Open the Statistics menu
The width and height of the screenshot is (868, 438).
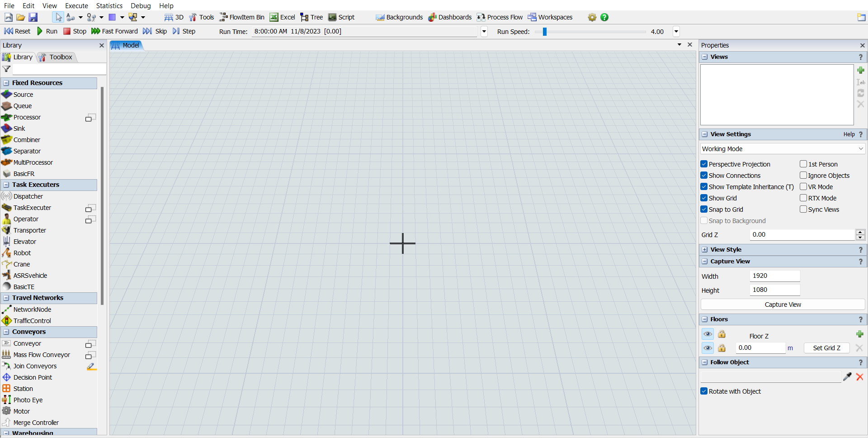click(x=109, y=6)
